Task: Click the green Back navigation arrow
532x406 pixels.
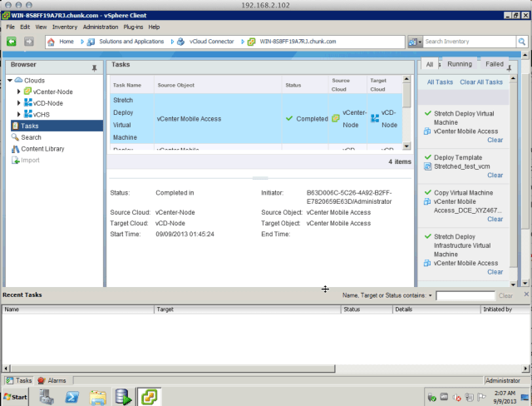Action: (12, 42)
